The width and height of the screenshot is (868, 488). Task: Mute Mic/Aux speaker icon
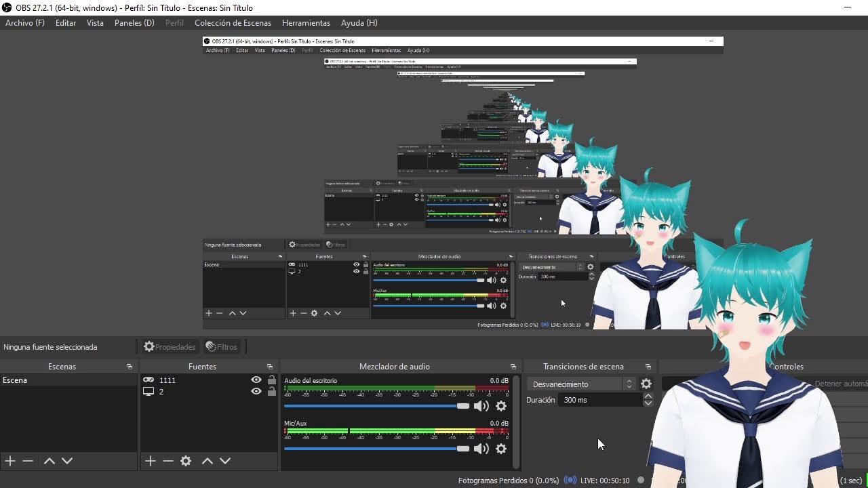coord(481,449)
